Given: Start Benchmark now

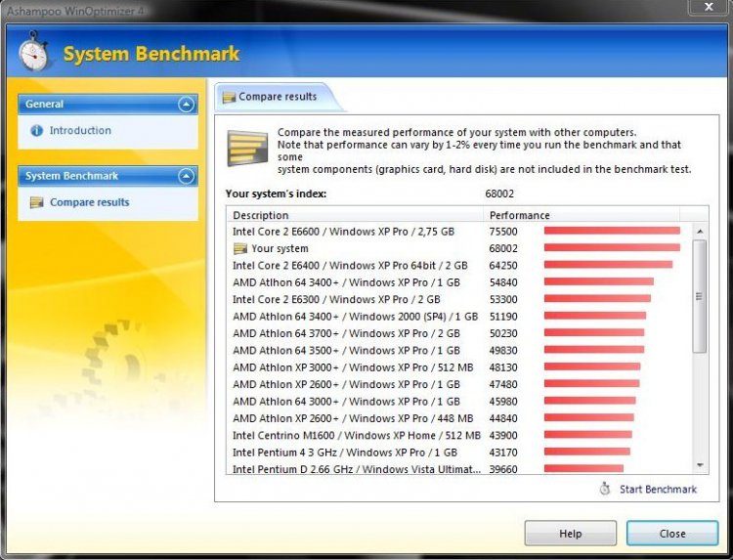Looking at the screenshot, I should [658, 490].
